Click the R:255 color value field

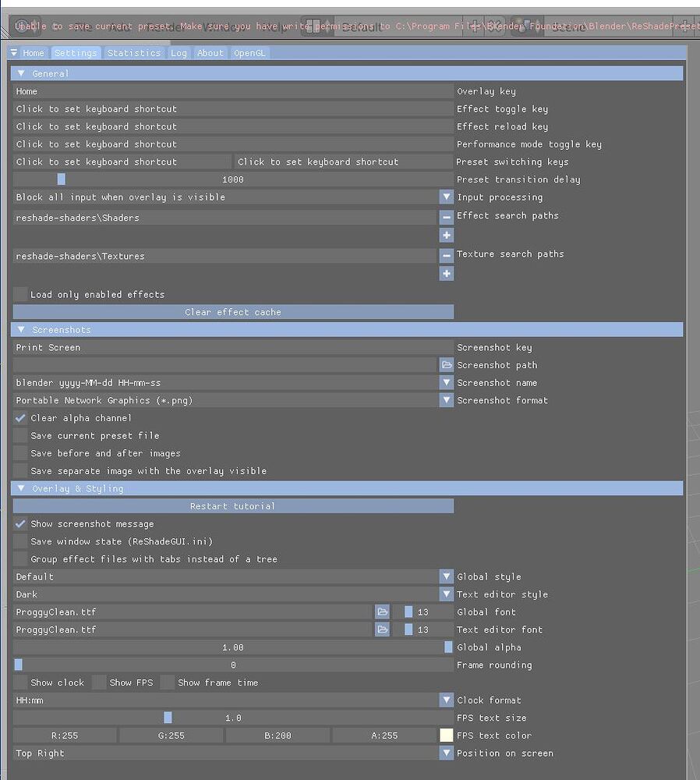(x=65, y=736)
